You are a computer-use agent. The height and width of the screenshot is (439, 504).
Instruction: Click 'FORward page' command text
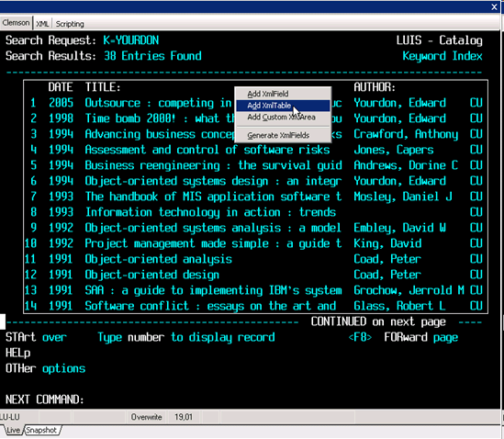coord(421,337)
